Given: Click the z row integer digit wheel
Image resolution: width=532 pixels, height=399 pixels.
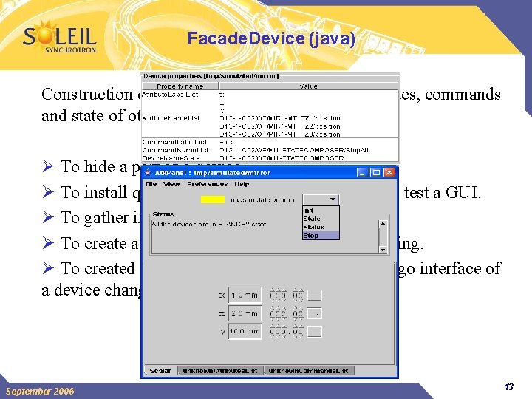Looking at the screenshot, I should (279, 313).
